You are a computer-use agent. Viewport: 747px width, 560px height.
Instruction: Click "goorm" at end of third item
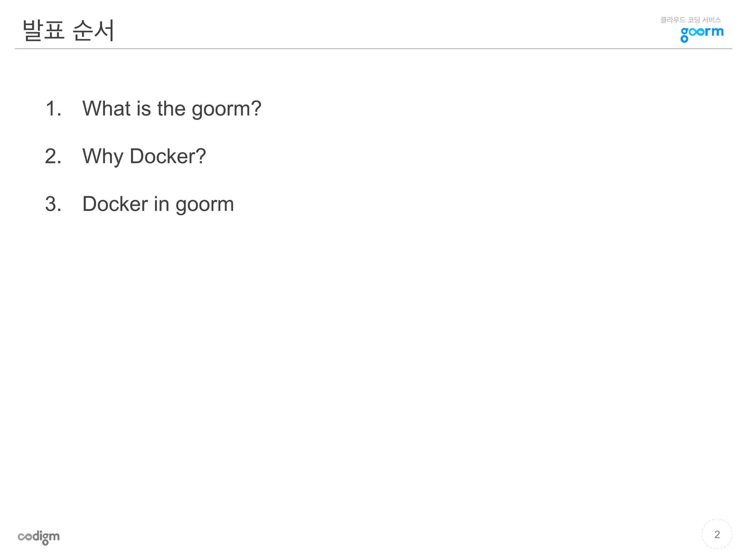[x=205, y=204]
